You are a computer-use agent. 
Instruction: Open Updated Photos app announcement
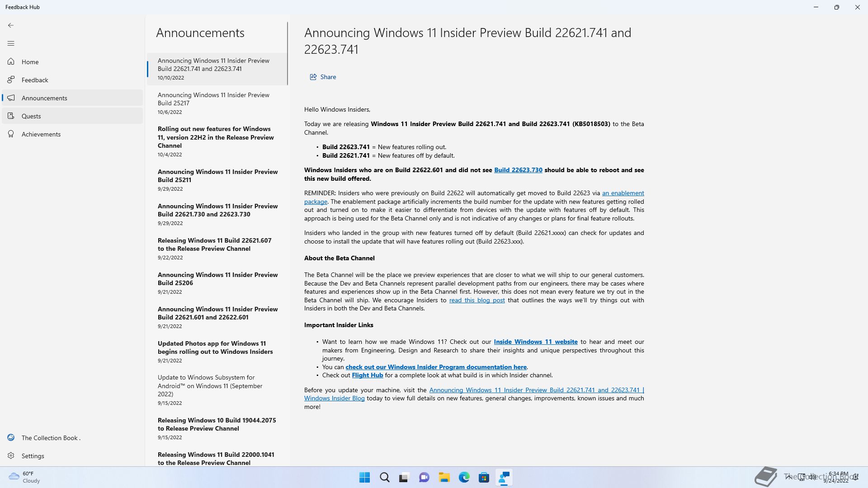tap(217, 352)
